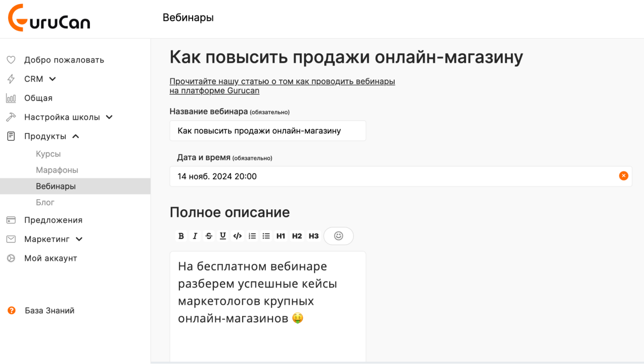This screenshot has height=364, width=644.
Task: Click the Продукты menu item
Action: pyautogui.click(x=45, y=136)
